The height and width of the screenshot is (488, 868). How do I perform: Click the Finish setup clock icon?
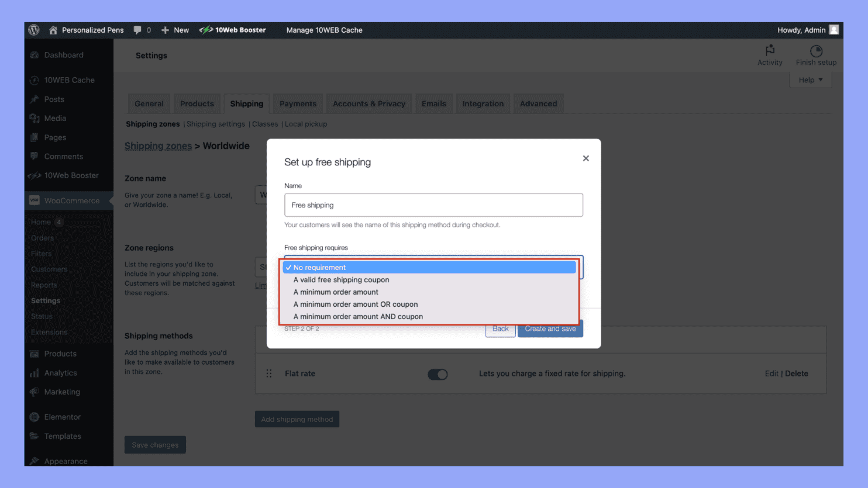pos(817,51)
